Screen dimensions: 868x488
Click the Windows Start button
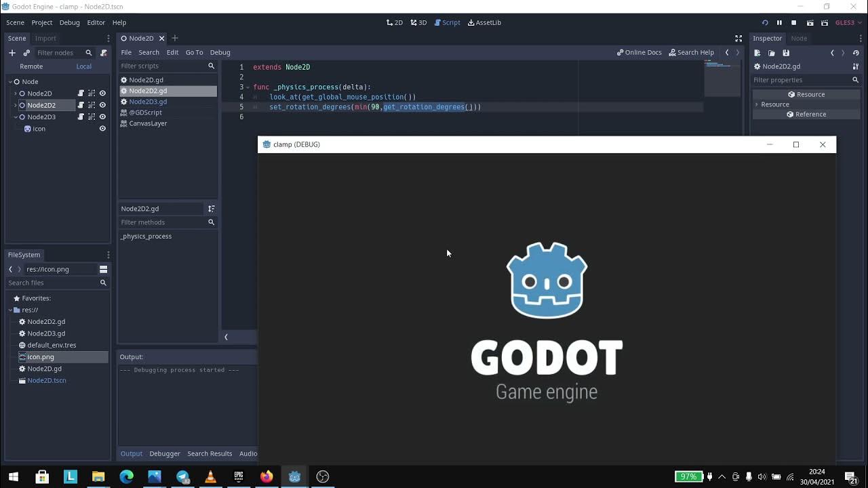[14, 476]
